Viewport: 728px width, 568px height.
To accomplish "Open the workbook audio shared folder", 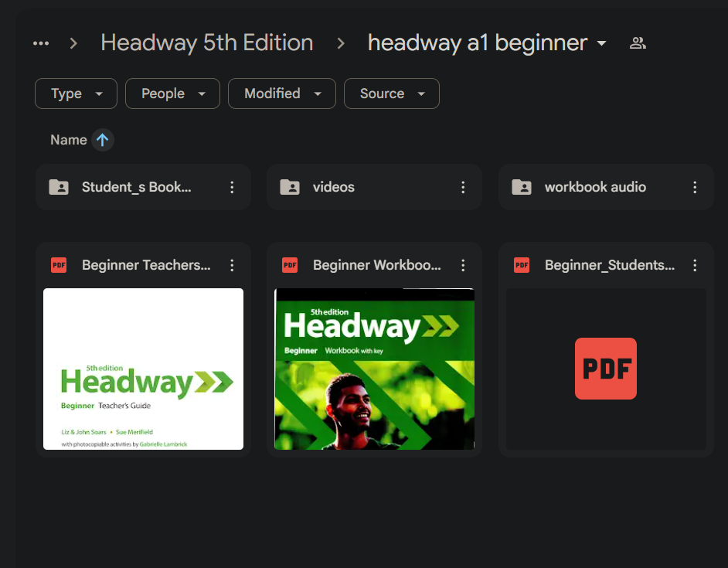I will (606, 187).
